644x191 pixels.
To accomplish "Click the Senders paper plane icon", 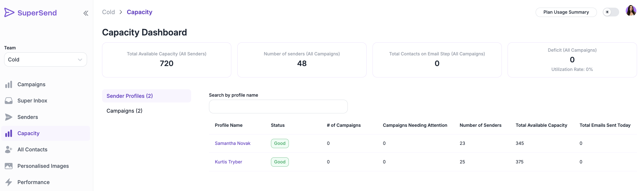I will (9, 117).
